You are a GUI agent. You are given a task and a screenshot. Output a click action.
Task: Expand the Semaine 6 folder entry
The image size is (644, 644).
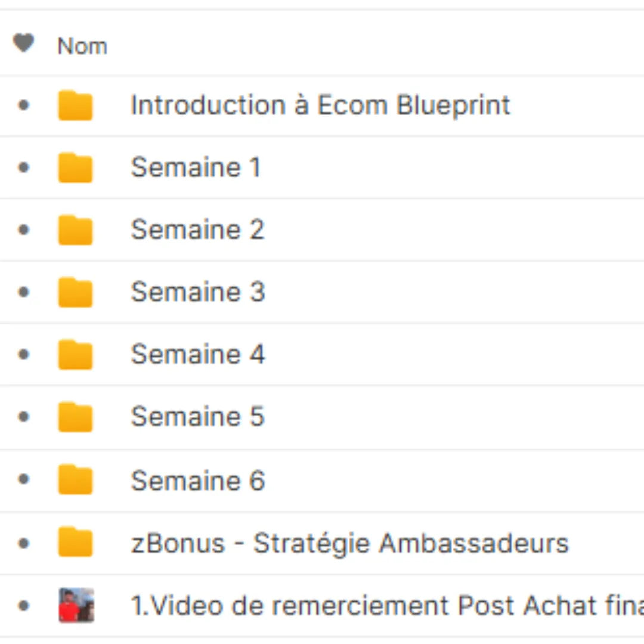[x=197, y=480]
